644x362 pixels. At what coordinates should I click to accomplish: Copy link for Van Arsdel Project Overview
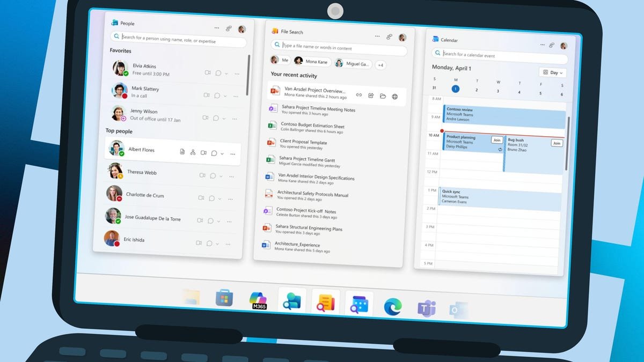click(360, 95)
